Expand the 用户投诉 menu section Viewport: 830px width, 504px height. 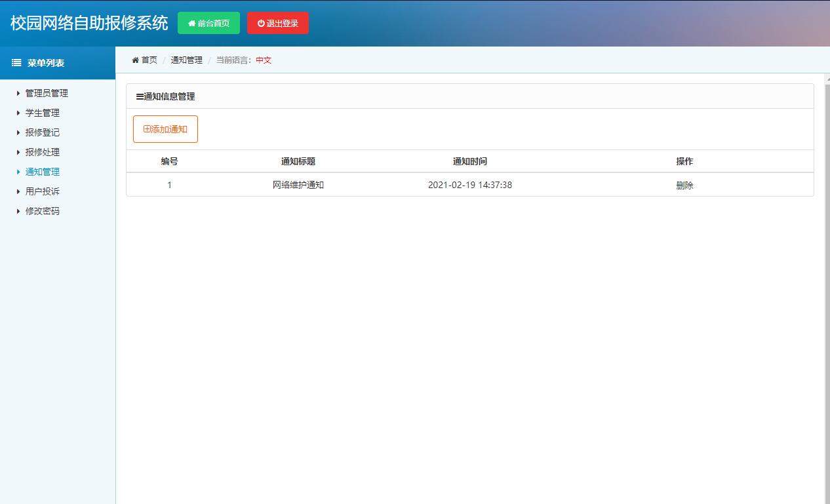click(41, 191)
